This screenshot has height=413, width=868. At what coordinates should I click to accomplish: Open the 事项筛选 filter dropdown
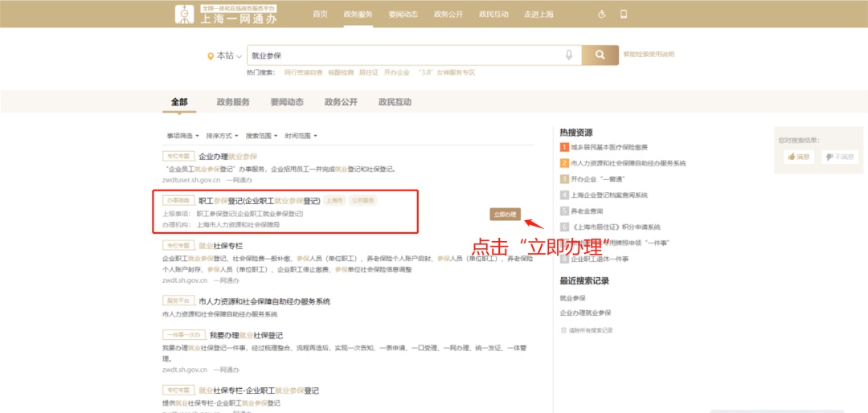pyautogui.click(x=182, y=136)
